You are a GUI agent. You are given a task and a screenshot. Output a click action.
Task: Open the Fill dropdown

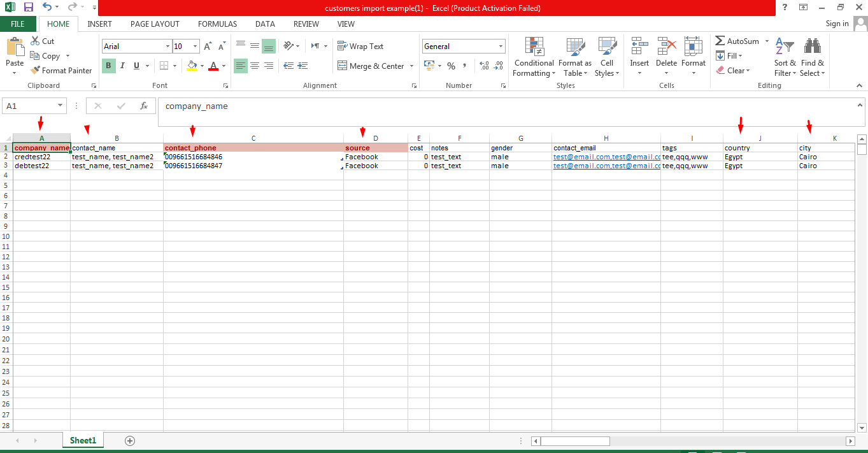click(730, 56)
